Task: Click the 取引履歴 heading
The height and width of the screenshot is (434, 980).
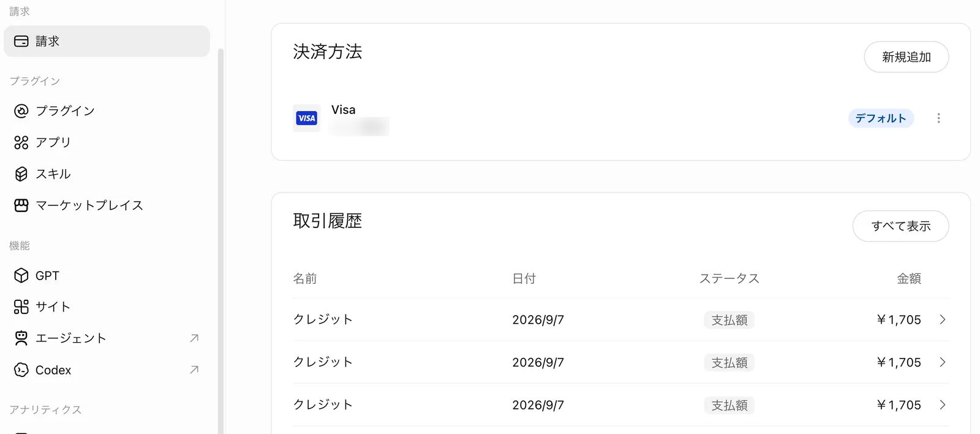Action: (328, 221)
